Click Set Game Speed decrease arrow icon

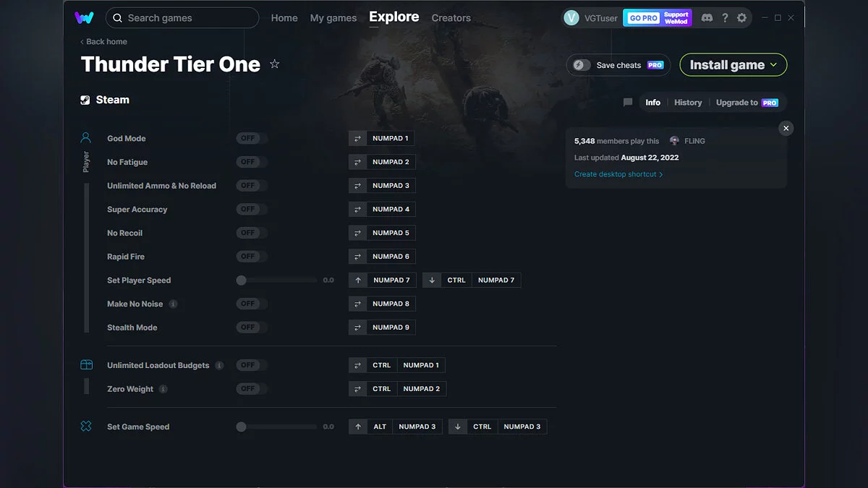pyautogui.click(x=458, y=427)
